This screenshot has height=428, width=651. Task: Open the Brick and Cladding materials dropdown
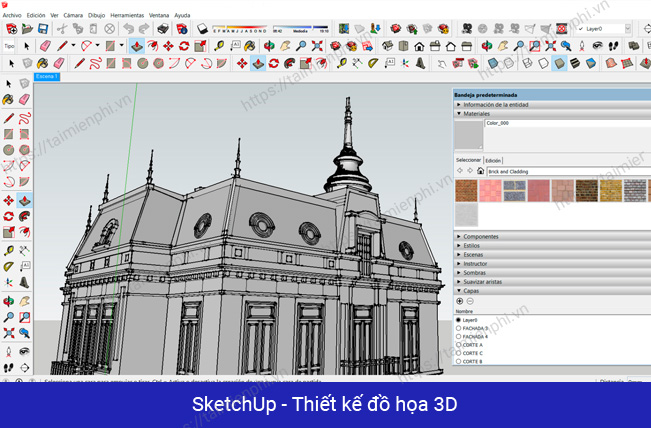569,171
